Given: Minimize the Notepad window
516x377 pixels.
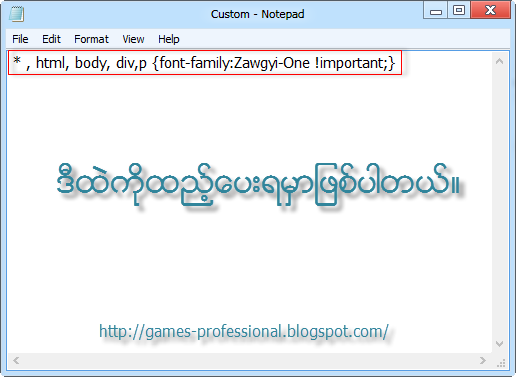Looking at the screenshot, I should [x=436, y=10].
